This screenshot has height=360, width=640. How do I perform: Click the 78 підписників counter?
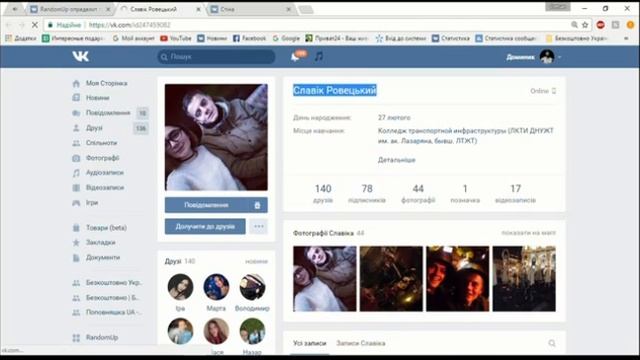(x=367, y=193)
